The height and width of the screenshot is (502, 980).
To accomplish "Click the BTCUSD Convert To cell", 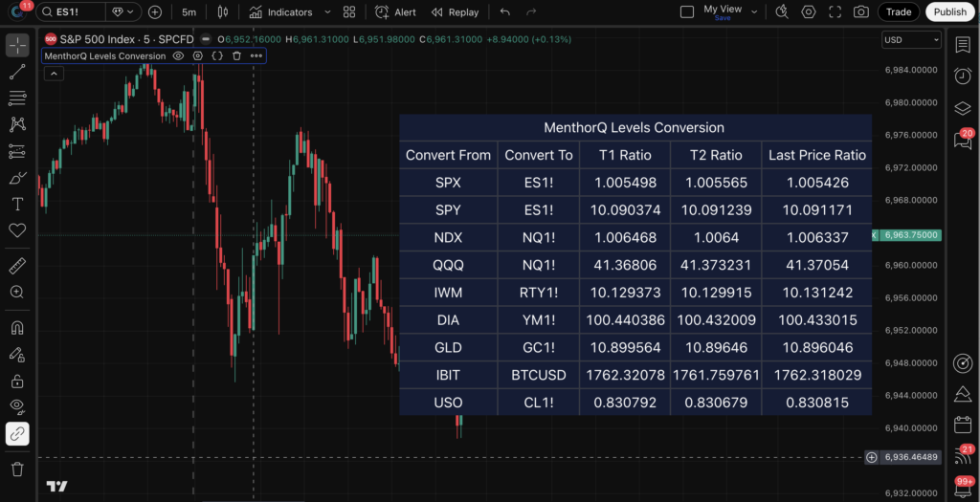I will (x=539, y=375).
